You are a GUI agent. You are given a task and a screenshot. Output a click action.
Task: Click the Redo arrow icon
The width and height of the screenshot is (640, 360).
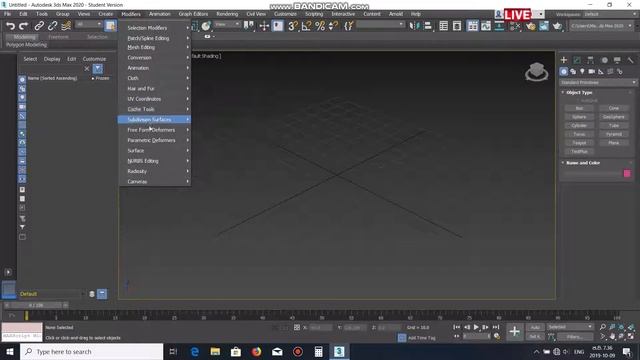click(24, 26)
